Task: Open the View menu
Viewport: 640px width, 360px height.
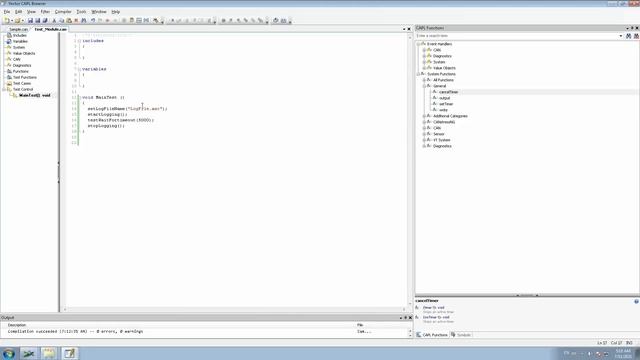Action: coord(31,12)
